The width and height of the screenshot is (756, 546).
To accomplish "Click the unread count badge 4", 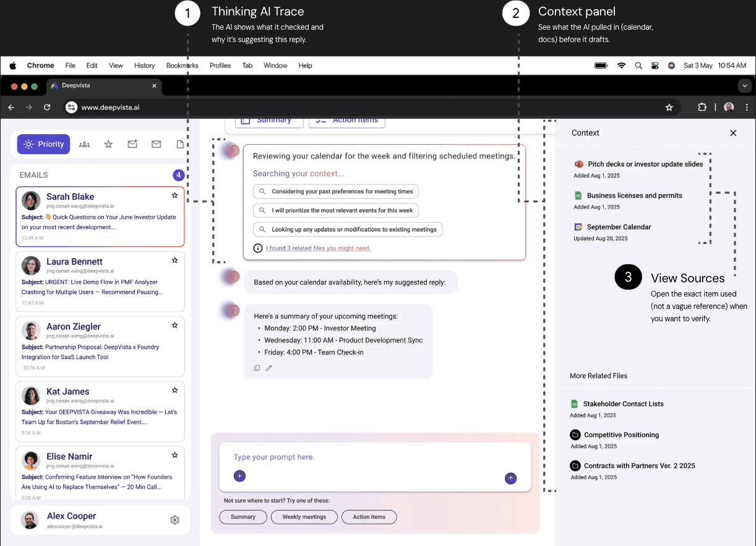I will [178, 175].
